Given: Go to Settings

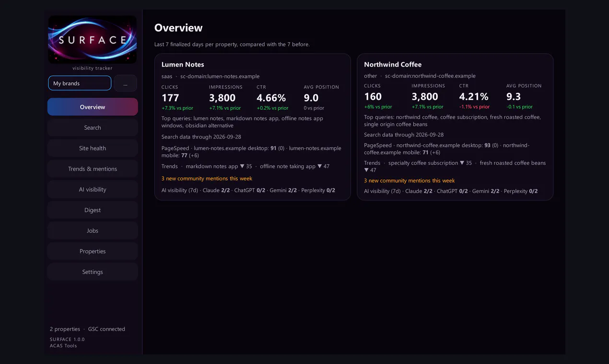Looking at the screenshot, I should [x=93, y=272].
